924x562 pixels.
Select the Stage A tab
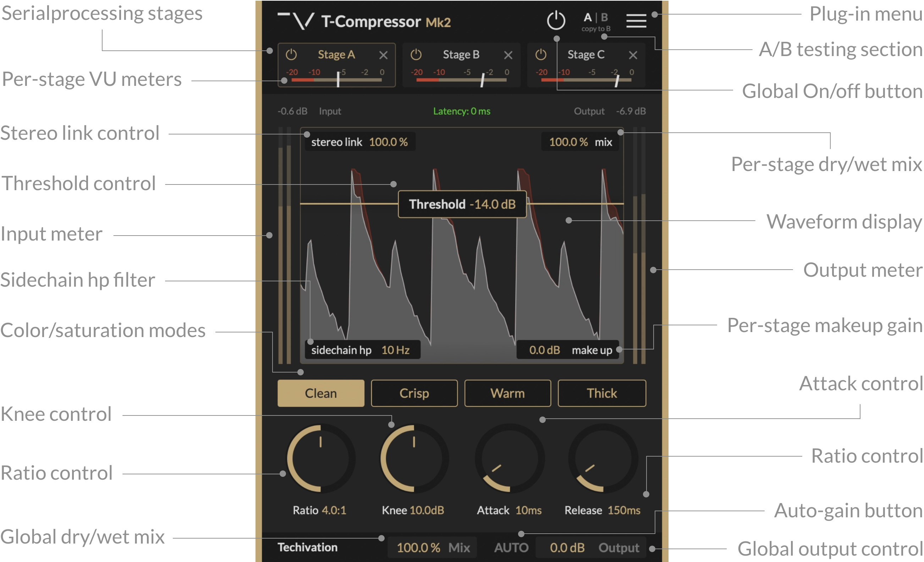(337, 54)
